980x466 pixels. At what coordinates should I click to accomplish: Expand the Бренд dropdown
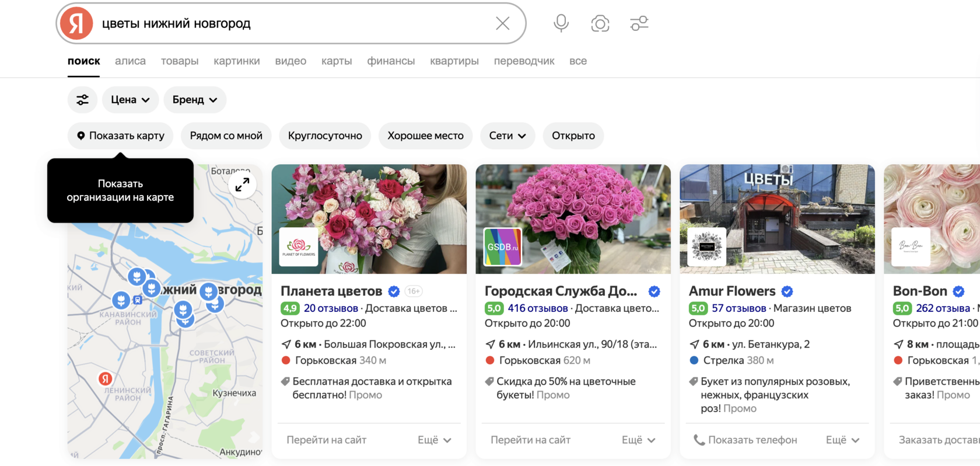[x=195, y=100]
